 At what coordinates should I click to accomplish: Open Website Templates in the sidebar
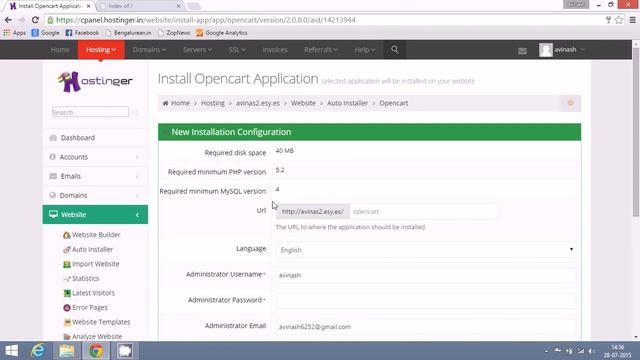[97, 322]
